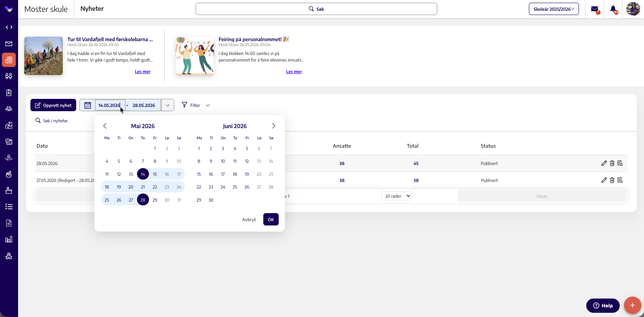Open the mail icon in top bar
The width and height of the screenshot is (644, 317).
595,9
